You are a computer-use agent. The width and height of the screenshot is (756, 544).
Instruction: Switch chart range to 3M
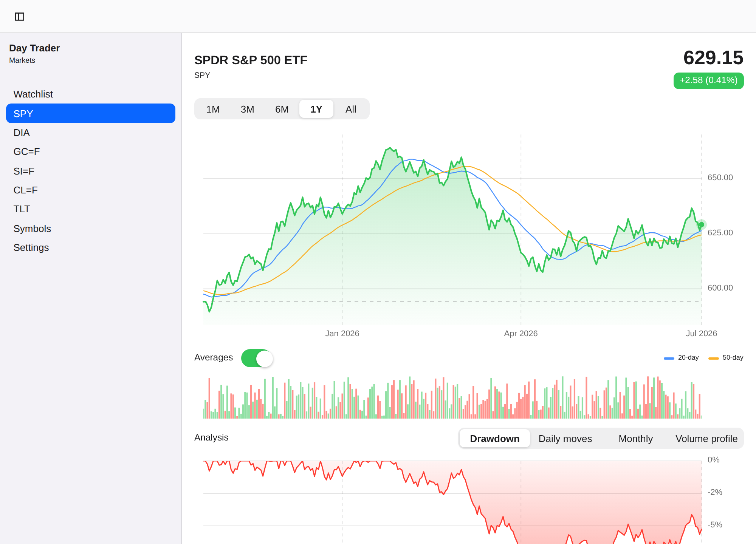247,109
